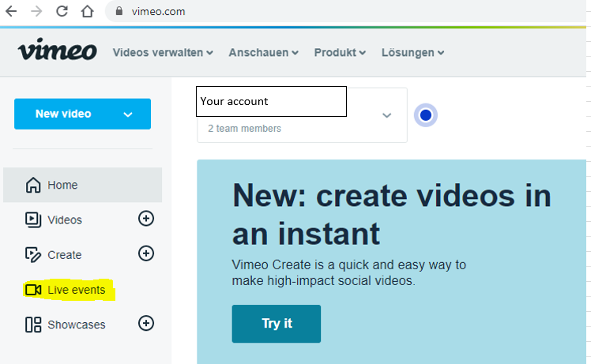Click the browser reload icon
This screenshot has width=591, height=364.
(62, 12)
